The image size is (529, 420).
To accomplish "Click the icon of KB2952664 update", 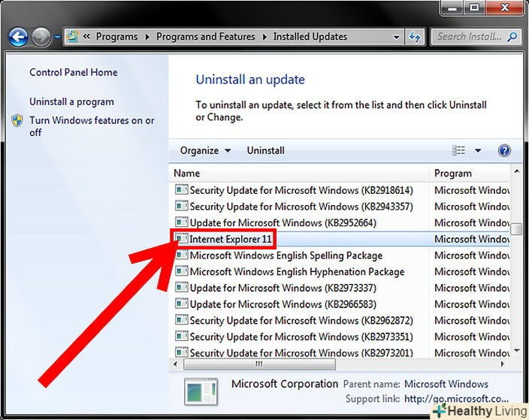I will pos(182,222).
